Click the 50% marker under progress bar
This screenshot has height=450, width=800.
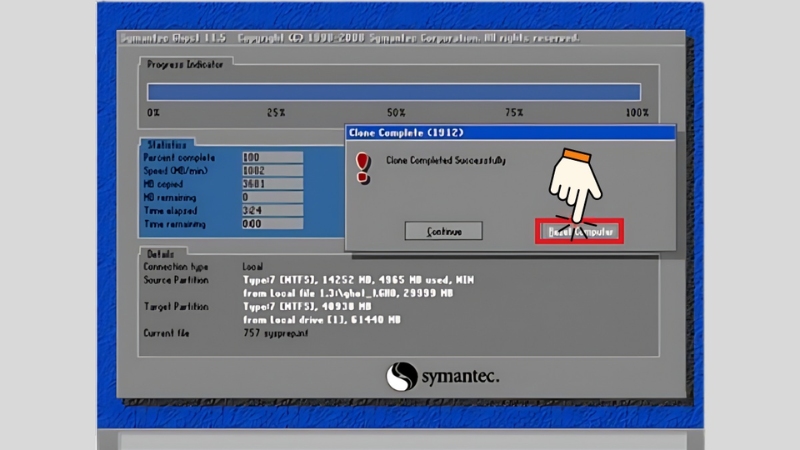[x=396, y=113]
